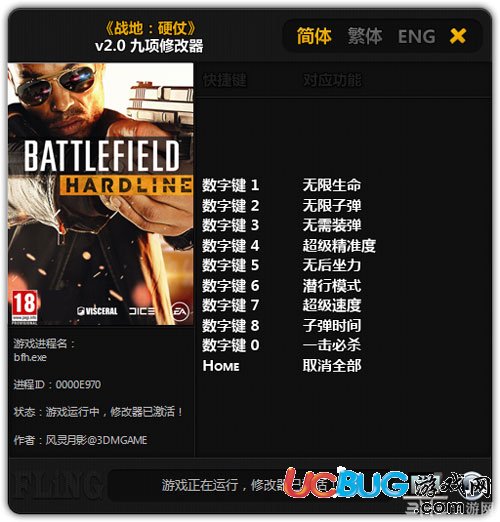The width and height of the screenshot is (500, 522).
Task: Click 取消全部 to cancel all
Action: coord(332,365)
